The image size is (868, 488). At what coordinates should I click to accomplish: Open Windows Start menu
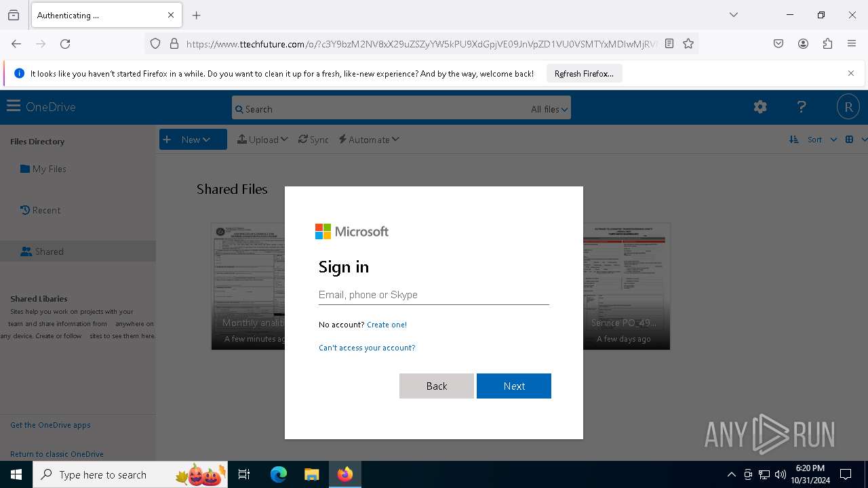tap(16, 474)
